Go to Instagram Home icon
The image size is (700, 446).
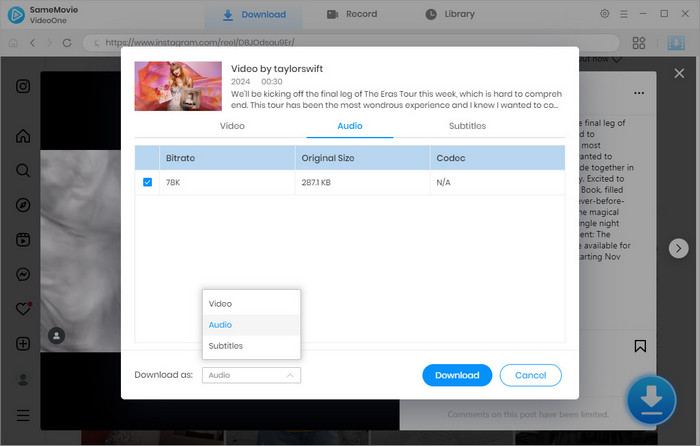23,136
